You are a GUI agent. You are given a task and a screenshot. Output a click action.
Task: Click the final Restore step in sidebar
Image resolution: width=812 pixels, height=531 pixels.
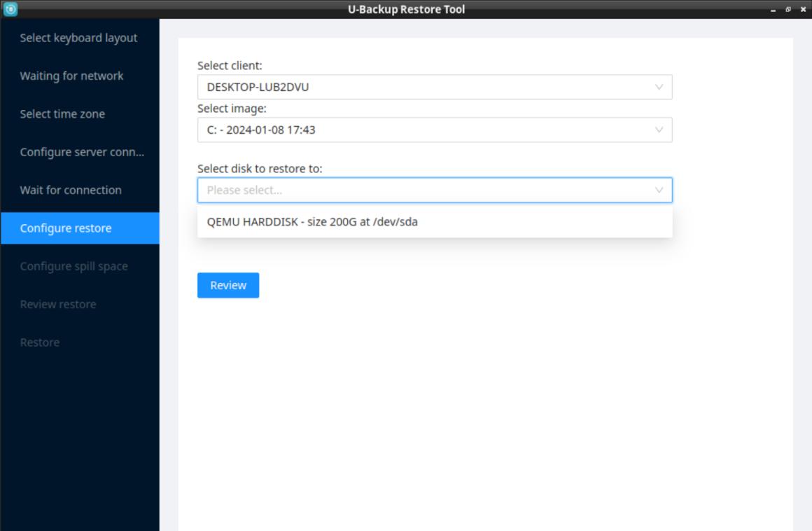pyautogui.click(x=40, y=342)
